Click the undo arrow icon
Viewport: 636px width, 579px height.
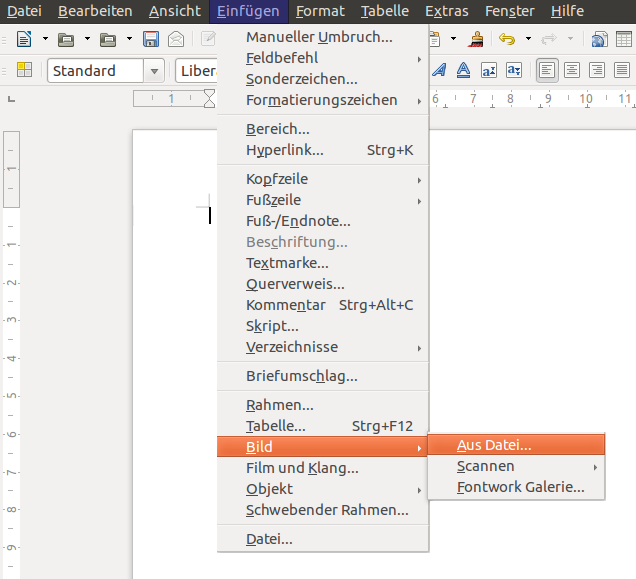(507, 40)
